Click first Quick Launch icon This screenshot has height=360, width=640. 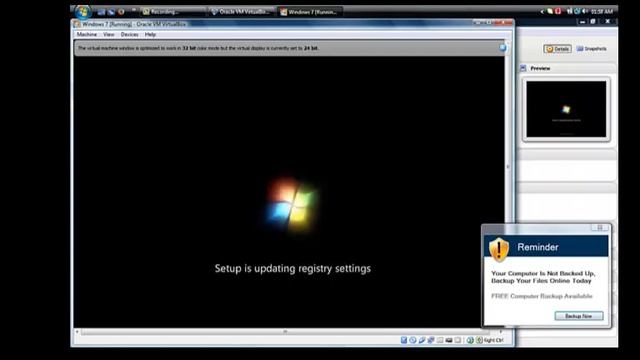pyautogui.click(x=101, y=12)
